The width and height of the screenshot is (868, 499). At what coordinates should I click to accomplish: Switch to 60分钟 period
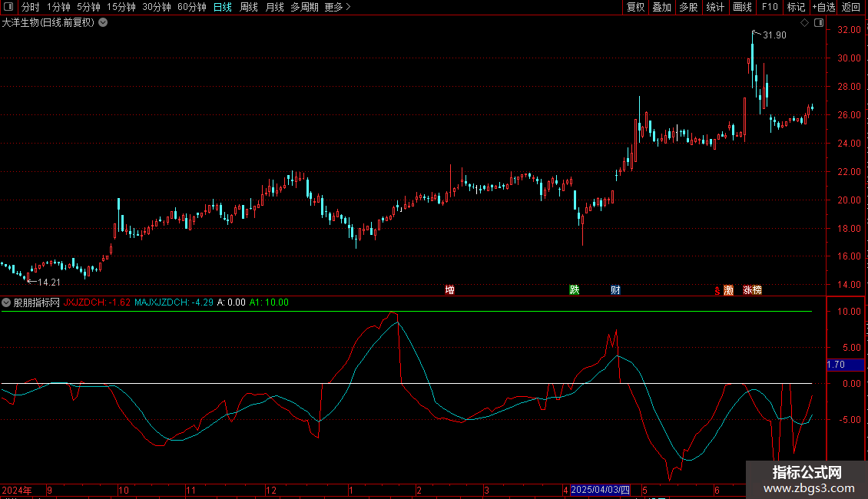[192, 7]
